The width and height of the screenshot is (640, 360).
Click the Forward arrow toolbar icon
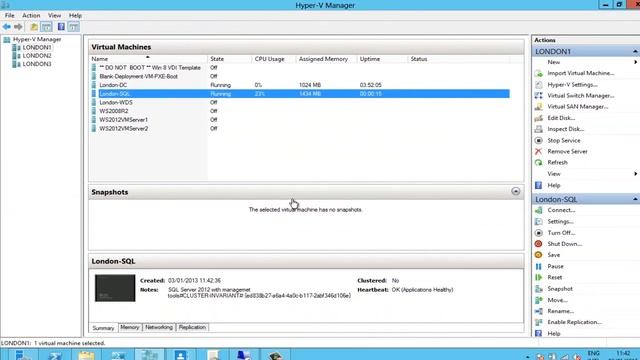pyautogui.click(x=18, y=27)
